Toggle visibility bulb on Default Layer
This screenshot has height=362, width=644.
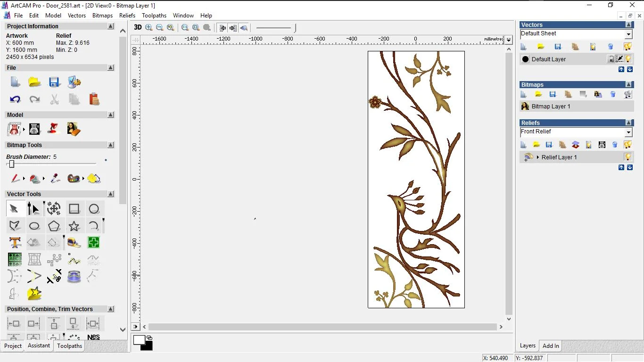click(628, 59)
